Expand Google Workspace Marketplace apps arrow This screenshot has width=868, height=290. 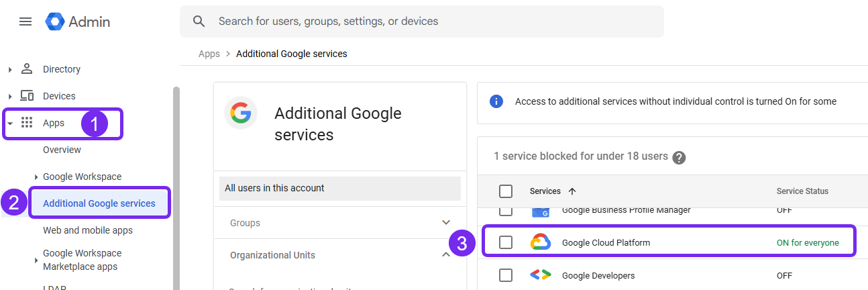click(x=36, y=260)
